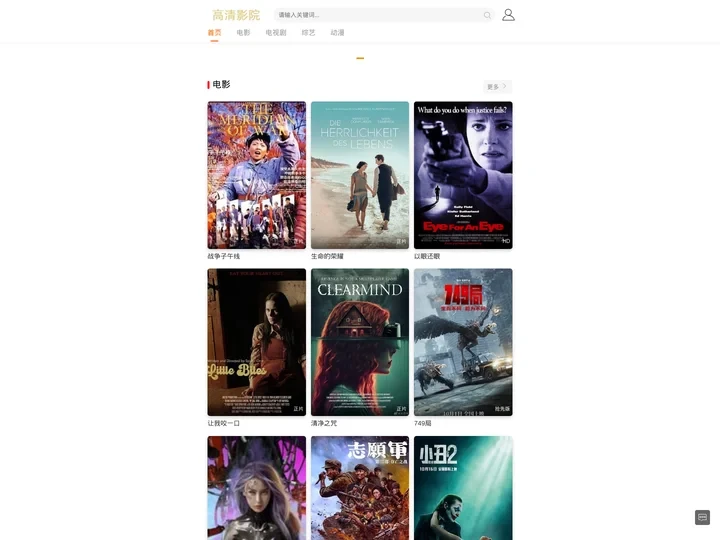
Task: Open the Clearmind movie poster
Action: click(360, 343)
